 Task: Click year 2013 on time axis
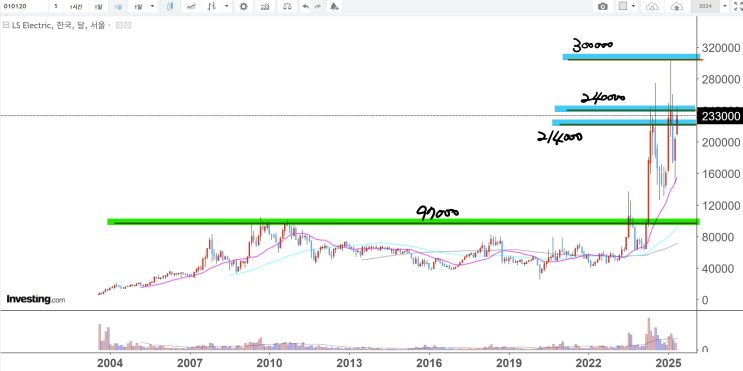349,362
